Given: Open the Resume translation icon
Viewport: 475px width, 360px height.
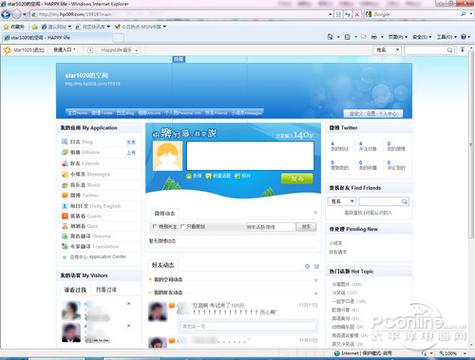Looking at the screenshot, I should (x=65, y=236).
